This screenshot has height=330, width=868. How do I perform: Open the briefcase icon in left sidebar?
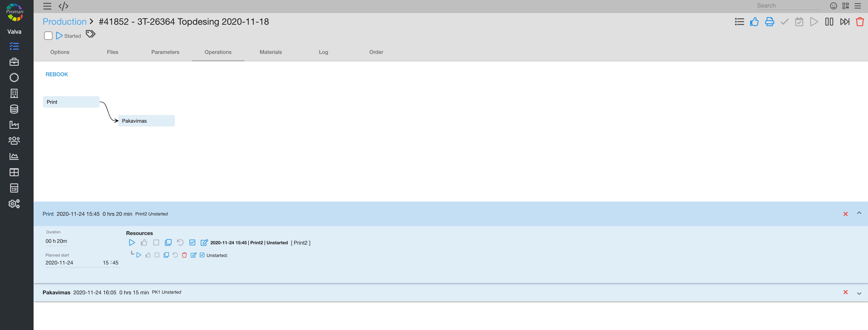14,62
